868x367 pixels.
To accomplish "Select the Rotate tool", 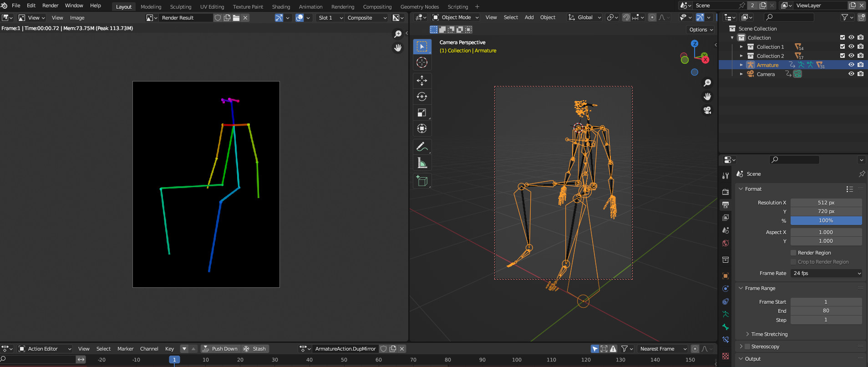I will tap(422, 97).
